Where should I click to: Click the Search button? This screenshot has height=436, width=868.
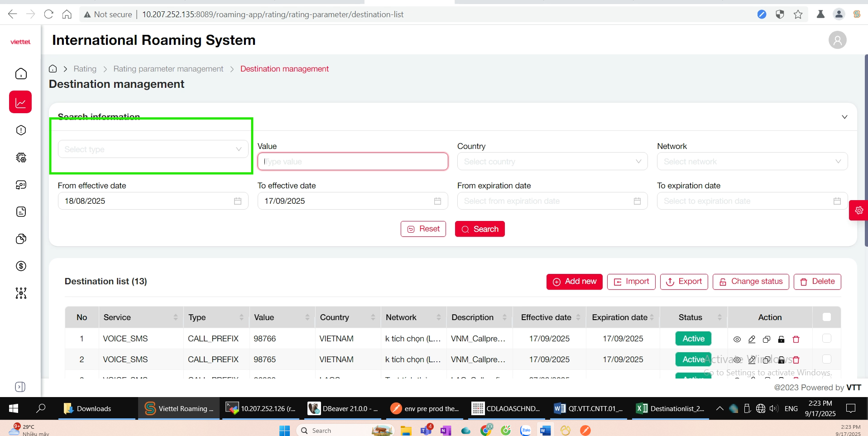click(x=480, y=229)
